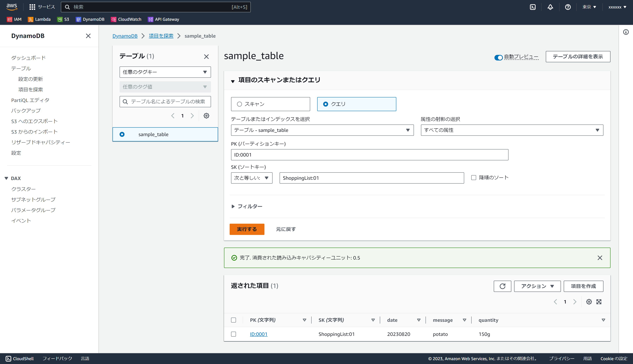The height and width of the screenshot is (364, 633).
Task: Collapse the scan or query items section
Action: [x=233, y=81]
